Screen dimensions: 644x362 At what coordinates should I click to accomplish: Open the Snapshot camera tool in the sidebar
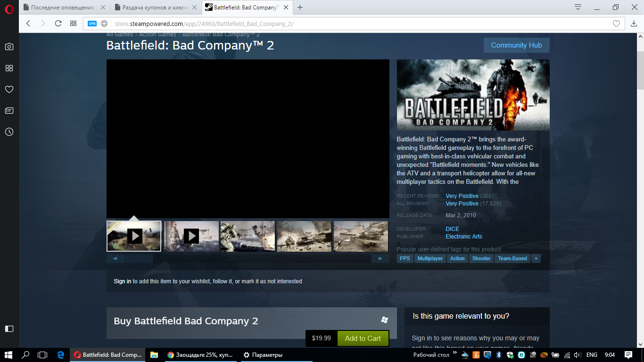coord(9,47)
